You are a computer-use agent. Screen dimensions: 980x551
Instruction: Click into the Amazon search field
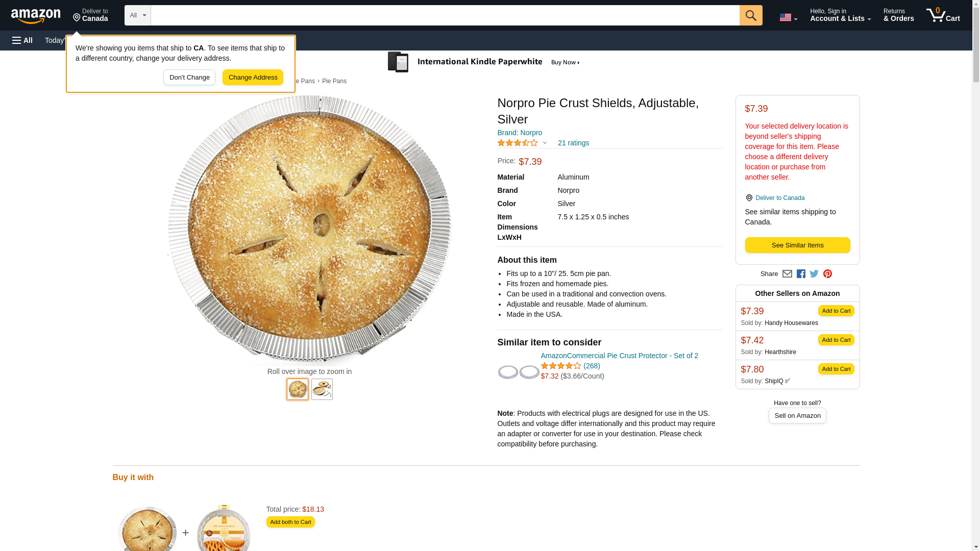pos(445,15)
